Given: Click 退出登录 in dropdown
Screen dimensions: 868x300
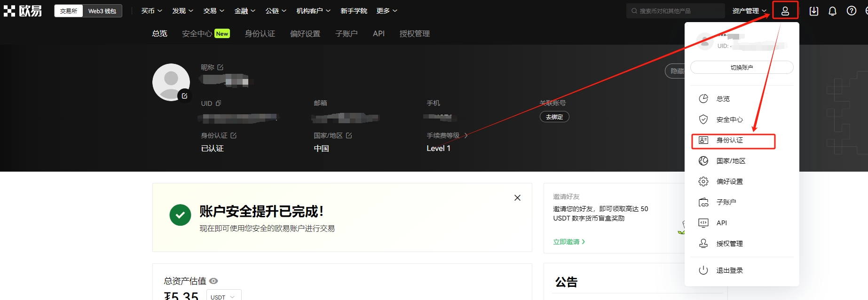Looking at the screenshot, I should coord(729,270).
